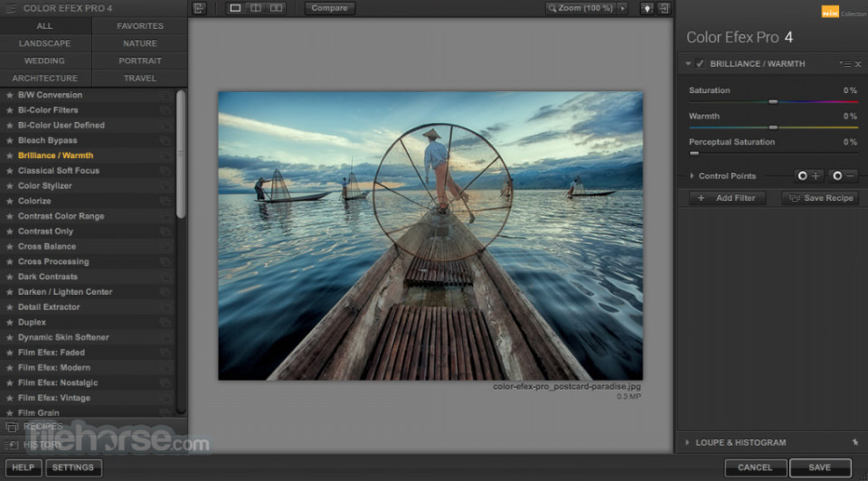Add a negative control point
The image size is (868, 481).
coord(844,176)
